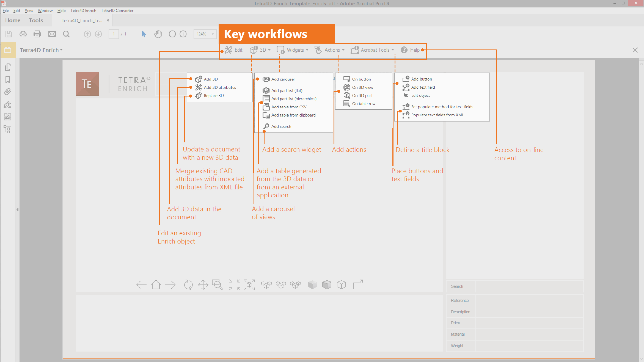This screenshot has height=362, width=644.
Task: Go to next page arrow icon
Action: [98, 34]
